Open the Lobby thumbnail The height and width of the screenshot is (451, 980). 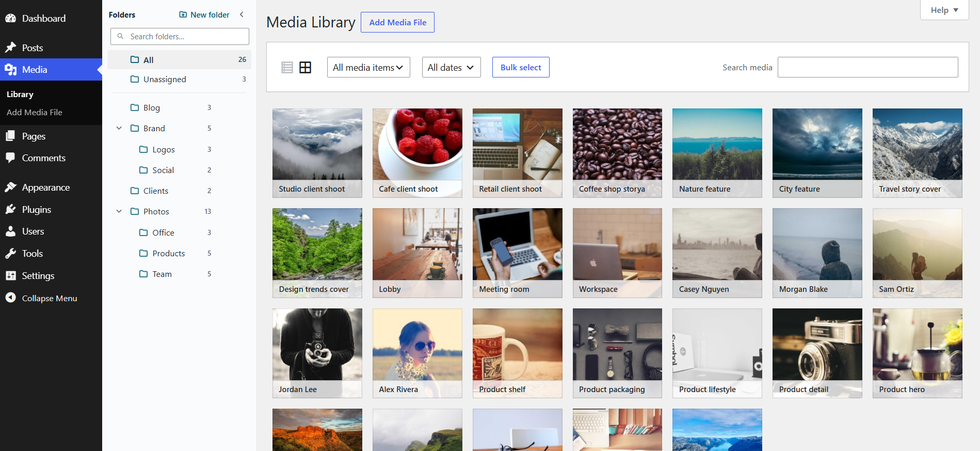coord(417,253)
